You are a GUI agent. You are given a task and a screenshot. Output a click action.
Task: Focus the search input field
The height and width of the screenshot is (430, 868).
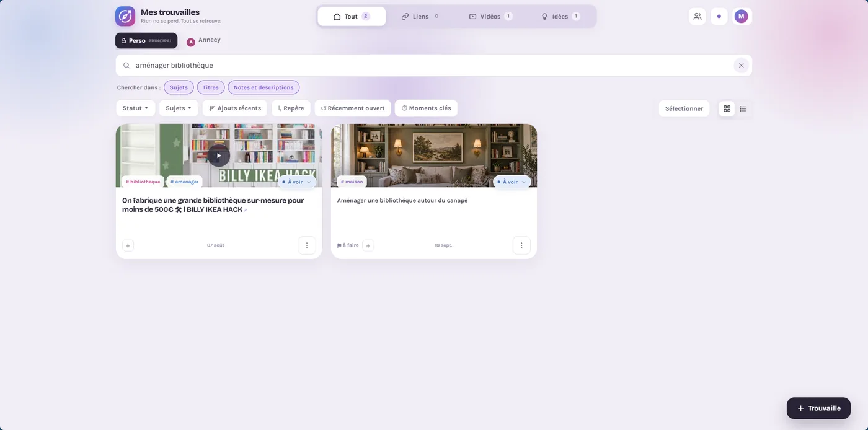point(434,65)
